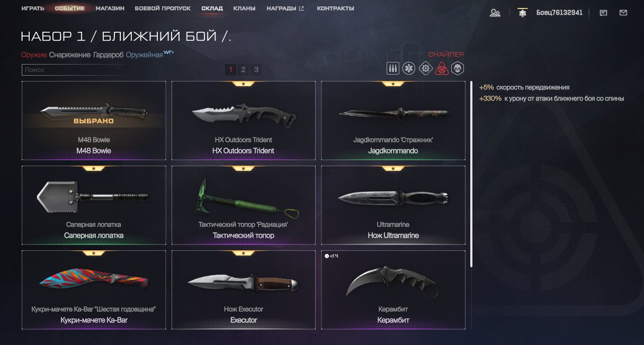
Task: Select the SED class skull icon
Action: point(457,68)
